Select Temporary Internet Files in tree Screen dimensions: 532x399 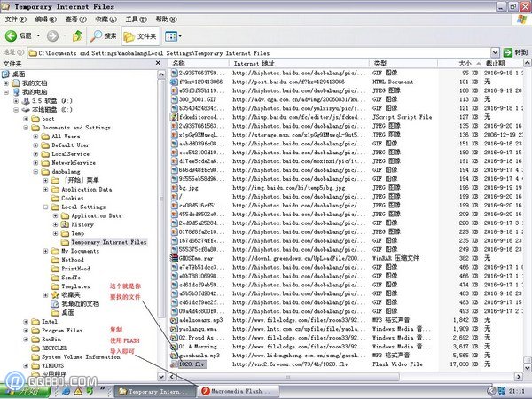click(x=108, y=242)
